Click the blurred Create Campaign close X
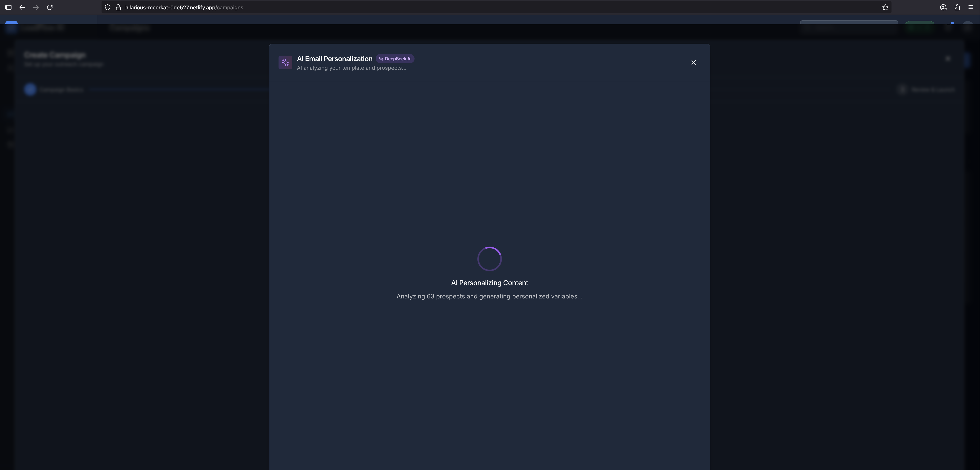The image size is (980, 470). click(948, 59)
